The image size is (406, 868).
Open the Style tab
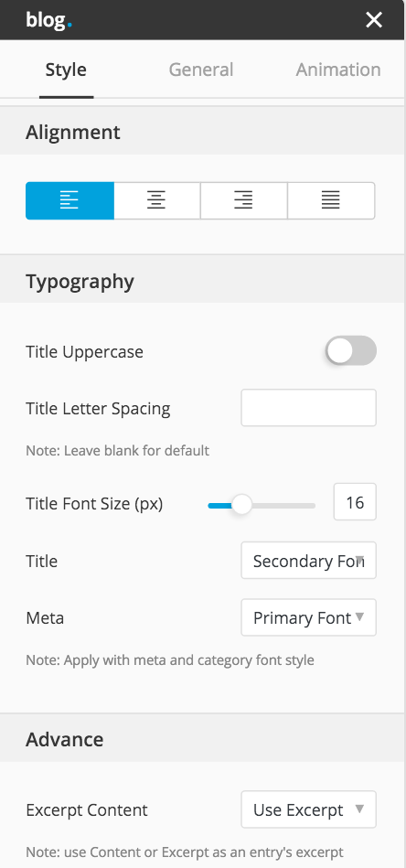pyautogui.click(x=66, y=70)
